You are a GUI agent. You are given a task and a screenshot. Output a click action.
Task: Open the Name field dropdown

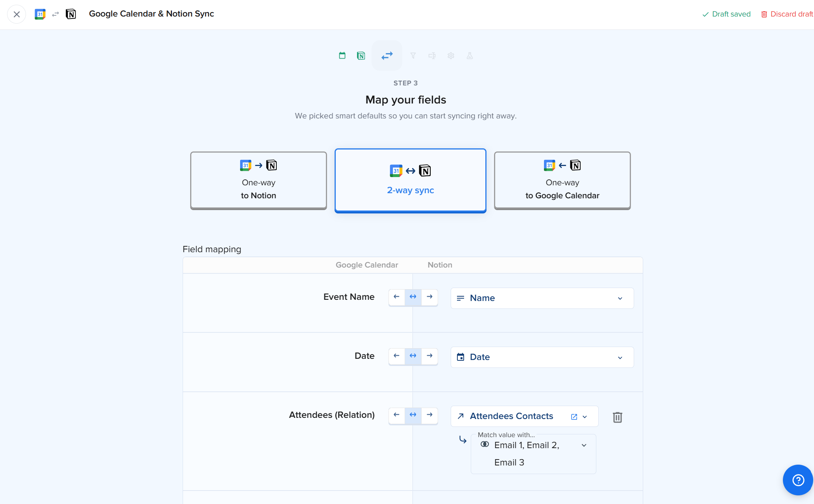[542, 298]
